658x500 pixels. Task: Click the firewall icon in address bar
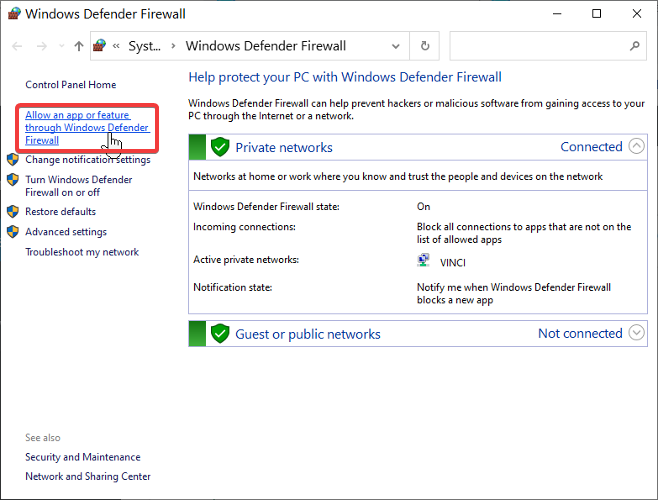point(99,45)
